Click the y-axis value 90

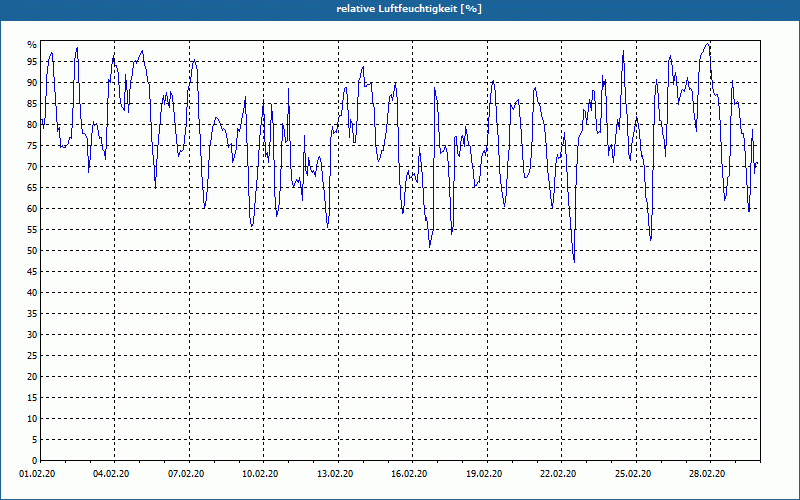32,83
